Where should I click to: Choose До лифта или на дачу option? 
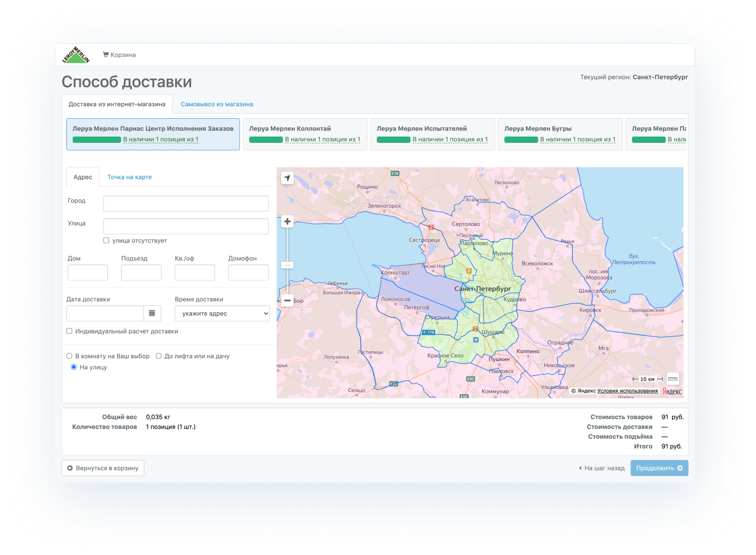pyautogui.click(x=158, y=356)
